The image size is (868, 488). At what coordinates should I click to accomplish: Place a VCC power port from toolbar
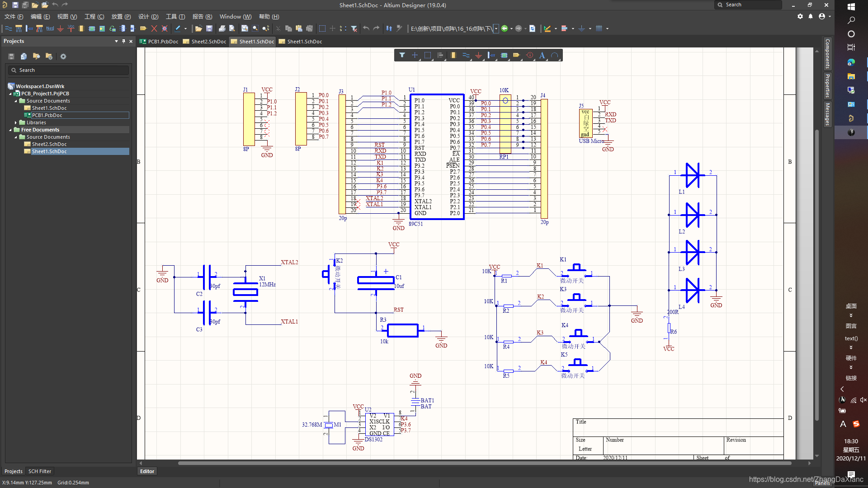click(x=71, y=28)
